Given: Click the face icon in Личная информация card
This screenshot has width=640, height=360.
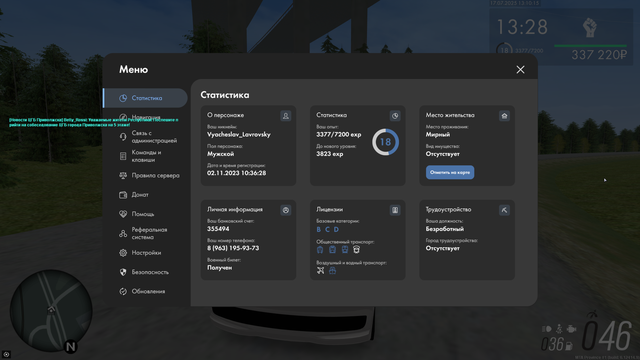Looking at the screenshot, I should pyautogui.click(x=286, y=210).
